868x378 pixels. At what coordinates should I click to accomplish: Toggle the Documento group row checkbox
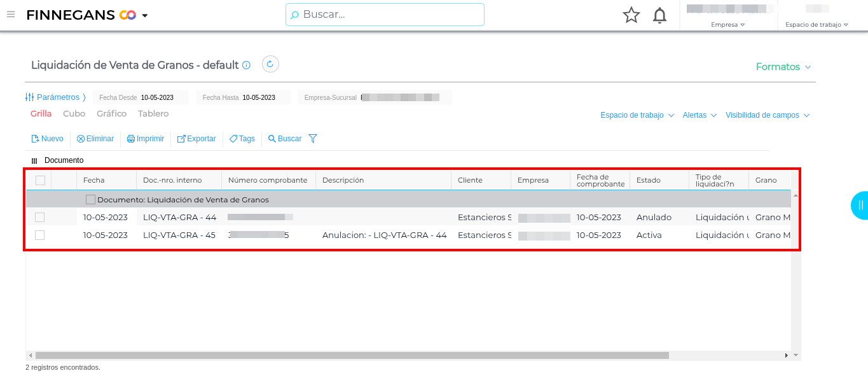click(90, 200)
